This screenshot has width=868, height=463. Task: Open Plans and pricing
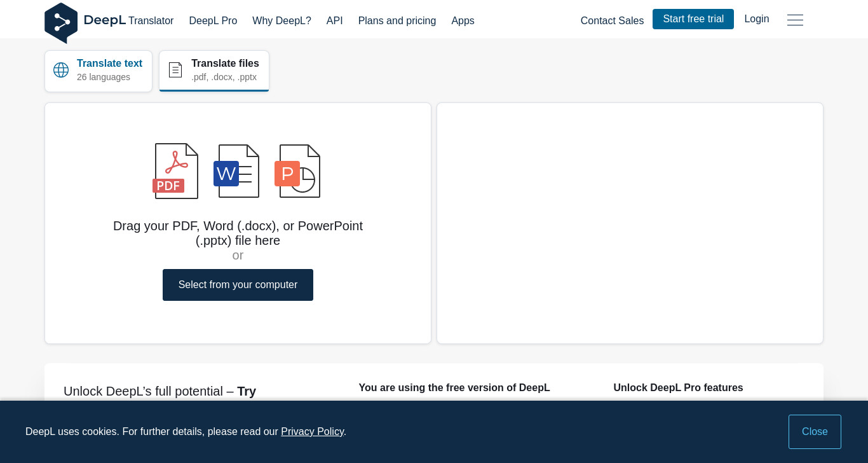pyautogui.click(x=397, y=21)
